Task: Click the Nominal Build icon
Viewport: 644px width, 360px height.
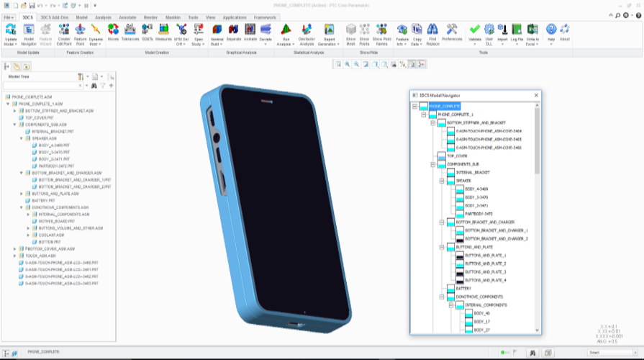Action: pyautogui.click(x=217, y=30)
